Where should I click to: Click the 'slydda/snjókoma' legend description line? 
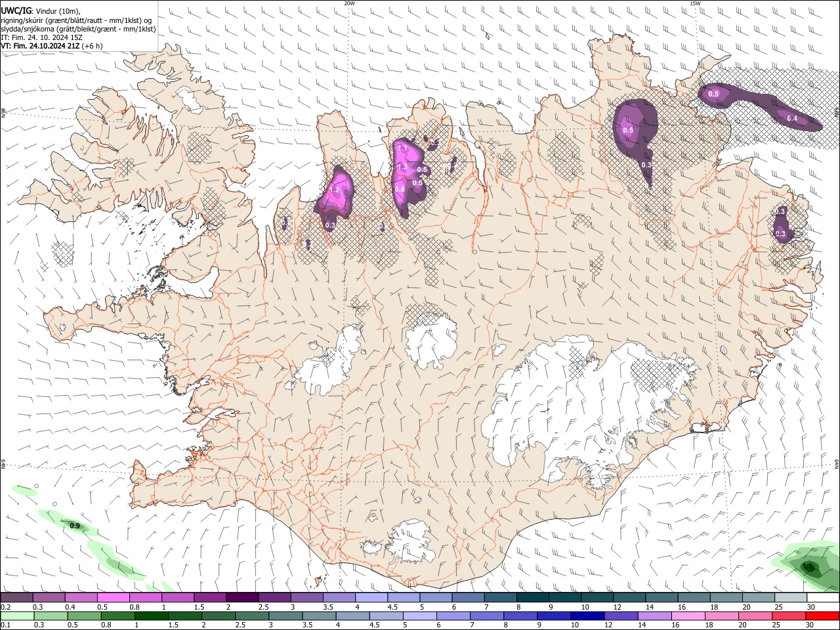pyautogui.click(x=78, y=29)
